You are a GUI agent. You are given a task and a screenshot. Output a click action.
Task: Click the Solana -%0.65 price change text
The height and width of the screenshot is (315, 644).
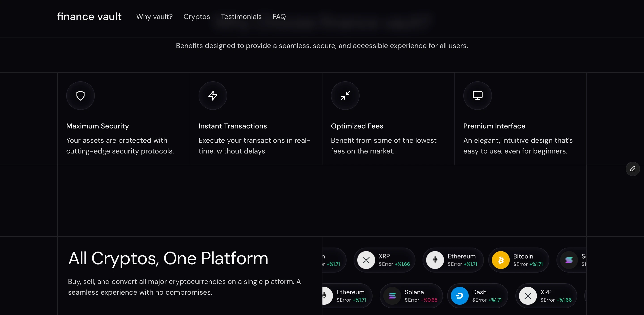[x=429, y=300]
